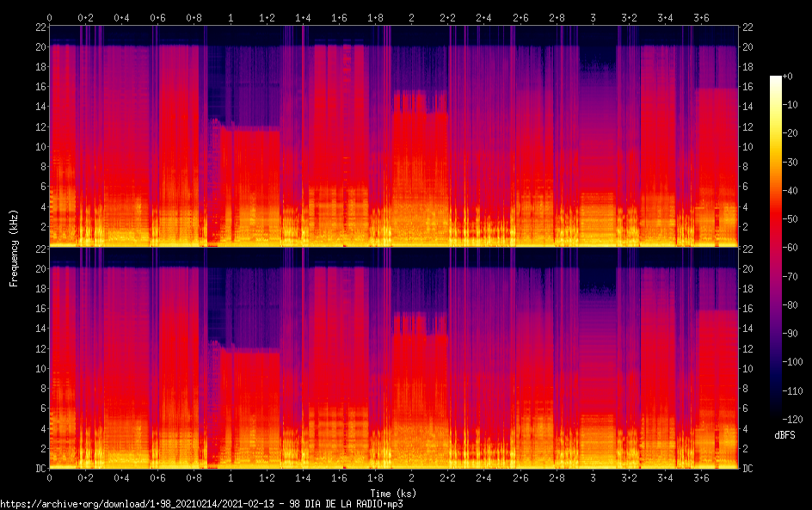Click the "-50" colorbar scale label
Screen dimensions: 812x510
790,219
